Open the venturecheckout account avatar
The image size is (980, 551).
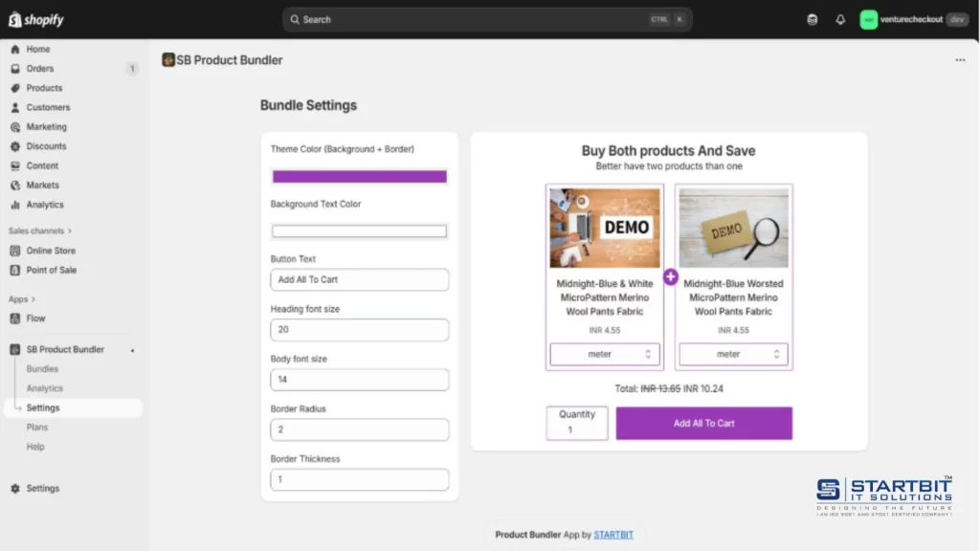pos(869,19)
